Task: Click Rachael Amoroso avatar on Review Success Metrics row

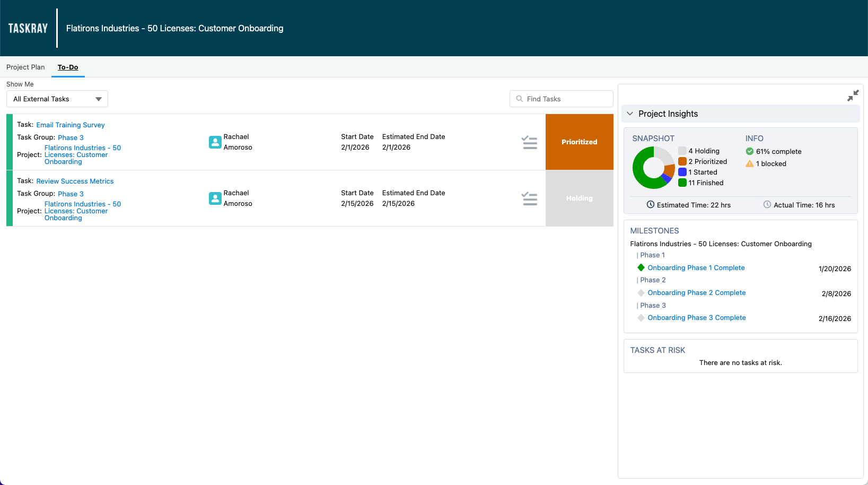Action: coord(215,198)
